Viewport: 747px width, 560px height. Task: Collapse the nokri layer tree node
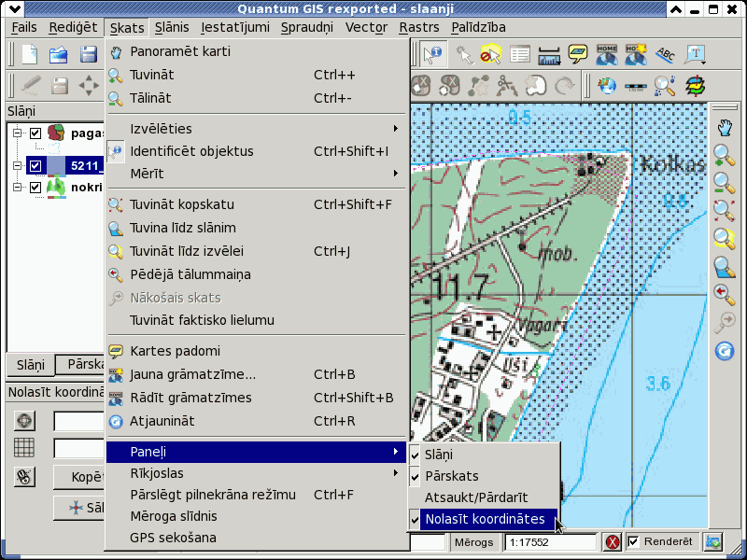18,188
